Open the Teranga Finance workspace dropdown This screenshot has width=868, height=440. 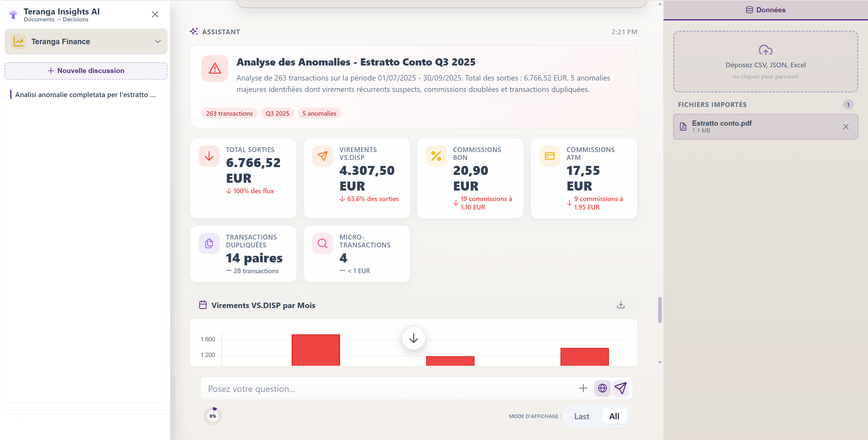pyautogui.click(x=86, y=41)
